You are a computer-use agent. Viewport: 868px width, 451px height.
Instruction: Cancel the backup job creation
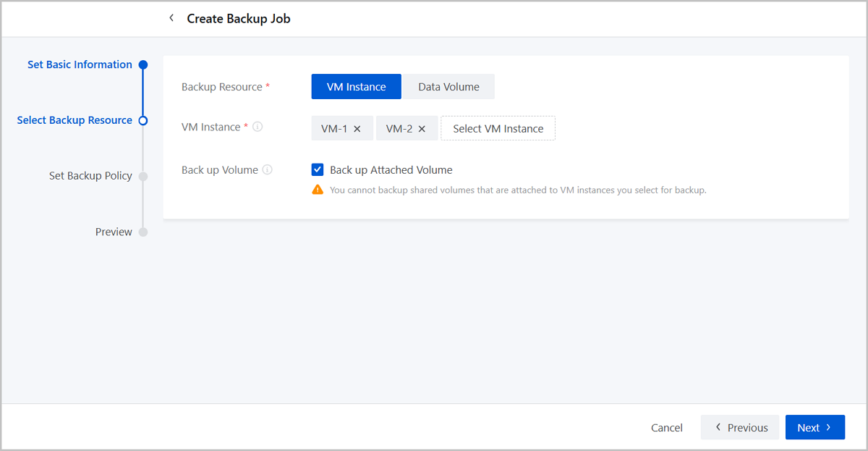[x=666, y=428]
